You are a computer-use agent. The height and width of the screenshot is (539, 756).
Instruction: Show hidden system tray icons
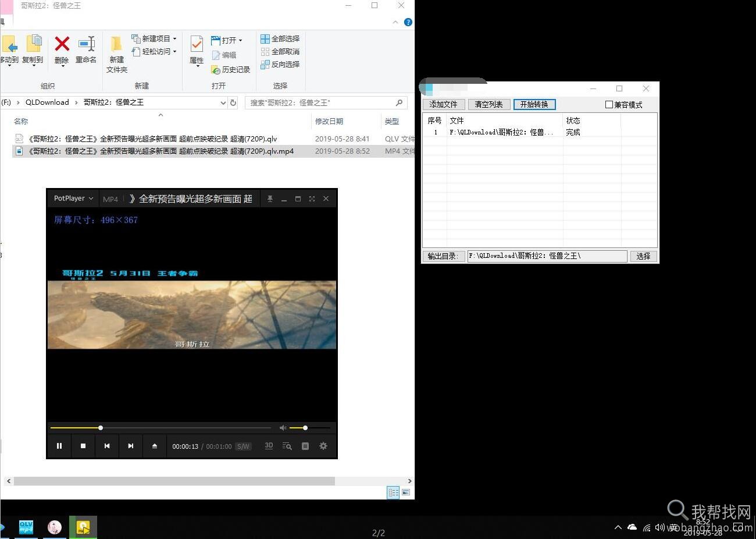[x=618, y=527]
